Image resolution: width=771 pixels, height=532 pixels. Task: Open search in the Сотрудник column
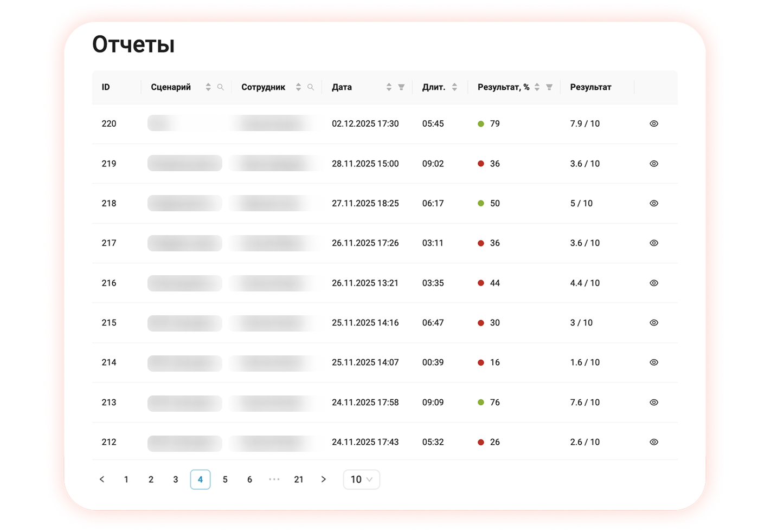pos(311,87)
